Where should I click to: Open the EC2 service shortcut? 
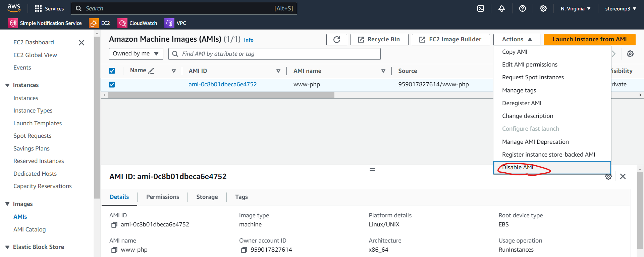pyautogui.click(x=100, y=23)
